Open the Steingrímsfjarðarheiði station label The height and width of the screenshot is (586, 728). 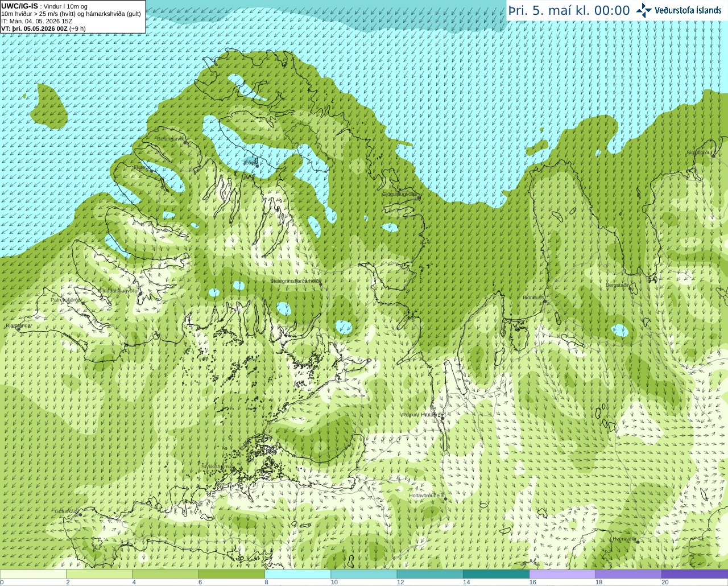(295, 281)
